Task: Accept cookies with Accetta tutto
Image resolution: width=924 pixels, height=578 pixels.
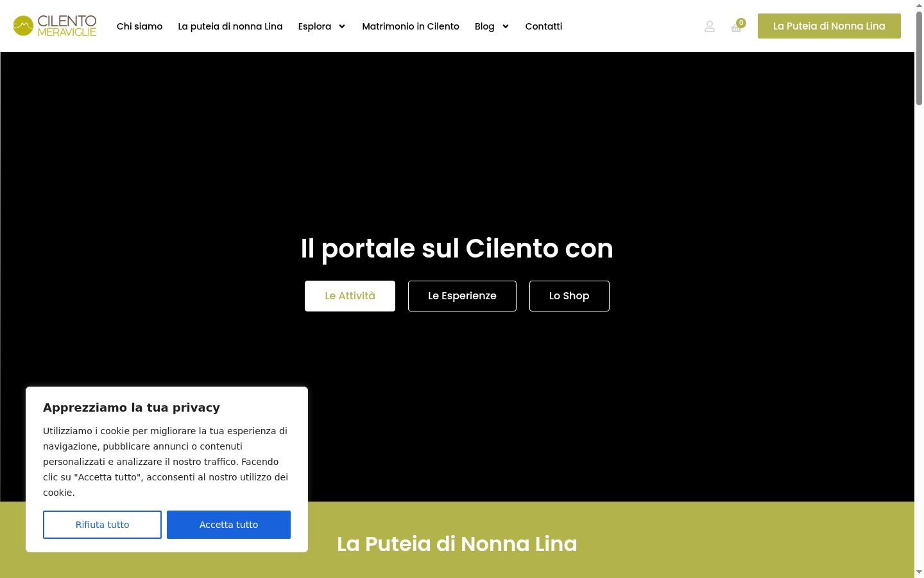Action: pyautogui.click(x=228, y=525)
